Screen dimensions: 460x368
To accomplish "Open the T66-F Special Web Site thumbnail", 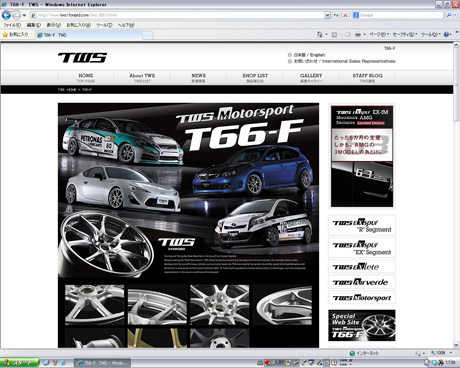I will pyautogui.click(x=362, y=325).
